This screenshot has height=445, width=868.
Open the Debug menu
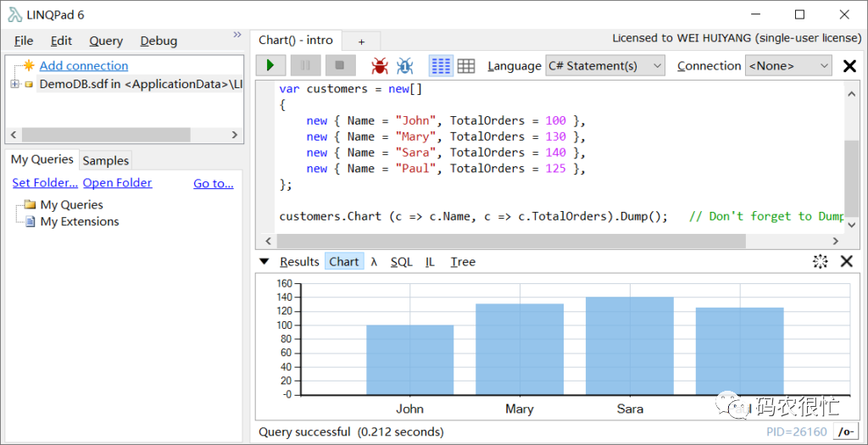coord(159,41)
